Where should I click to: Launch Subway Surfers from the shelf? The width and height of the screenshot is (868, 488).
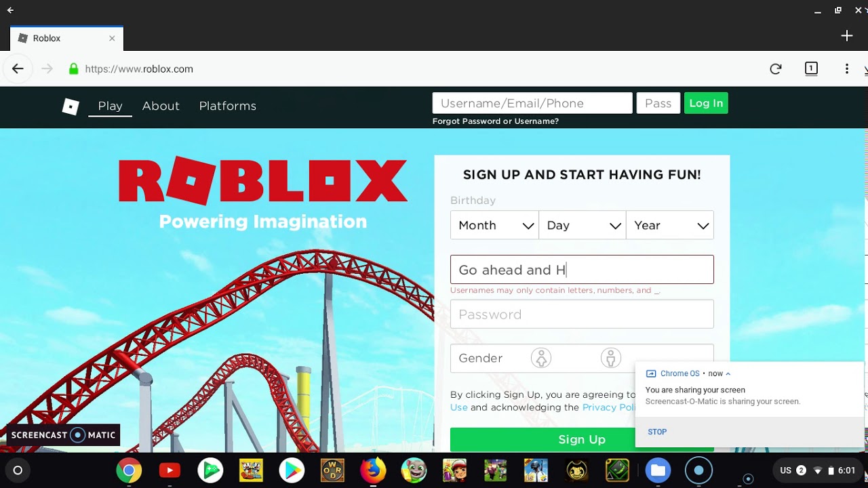pyautogui.click(x=454, y=470)
